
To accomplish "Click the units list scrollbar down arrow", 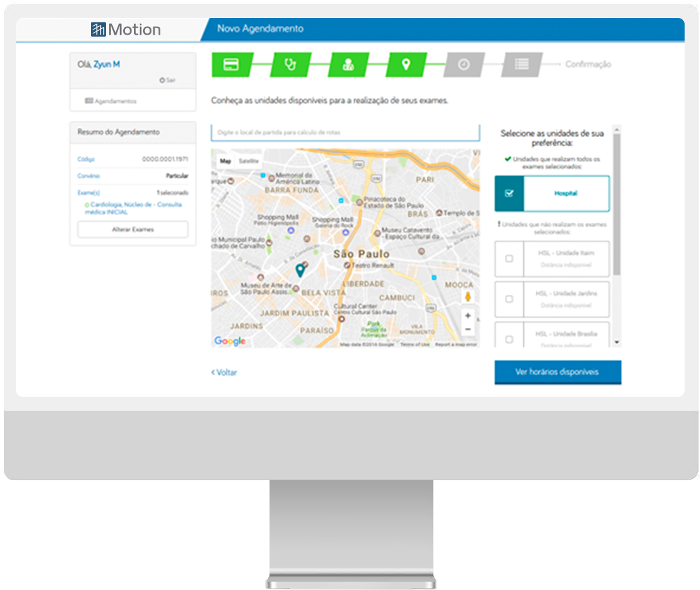I will tap(617, 343).
